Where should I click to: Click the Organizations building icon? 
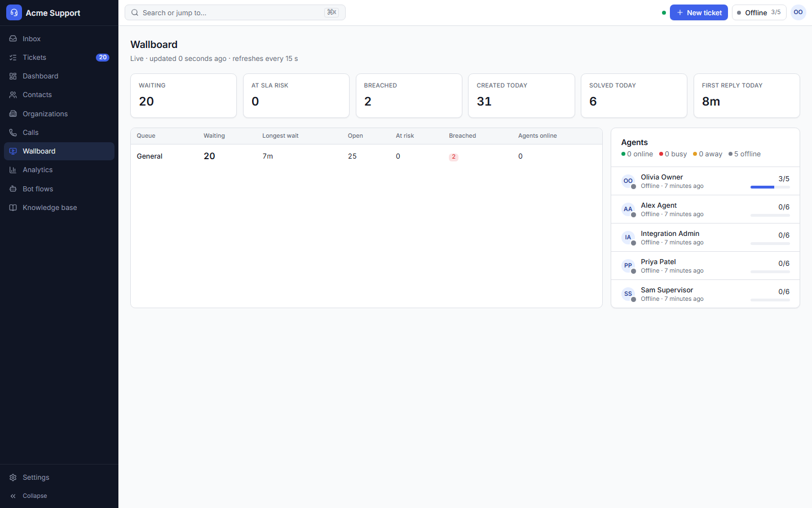[13, 114]
